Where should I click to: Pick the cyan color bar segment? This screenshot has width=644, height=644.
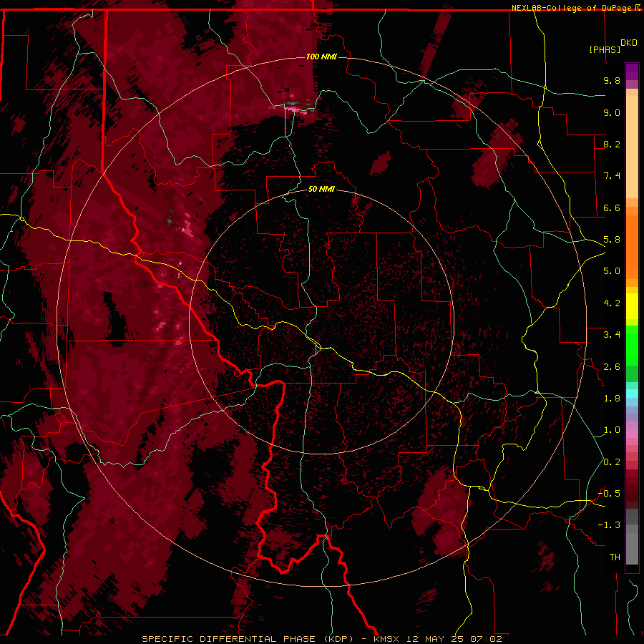click(x=632, y=394)
